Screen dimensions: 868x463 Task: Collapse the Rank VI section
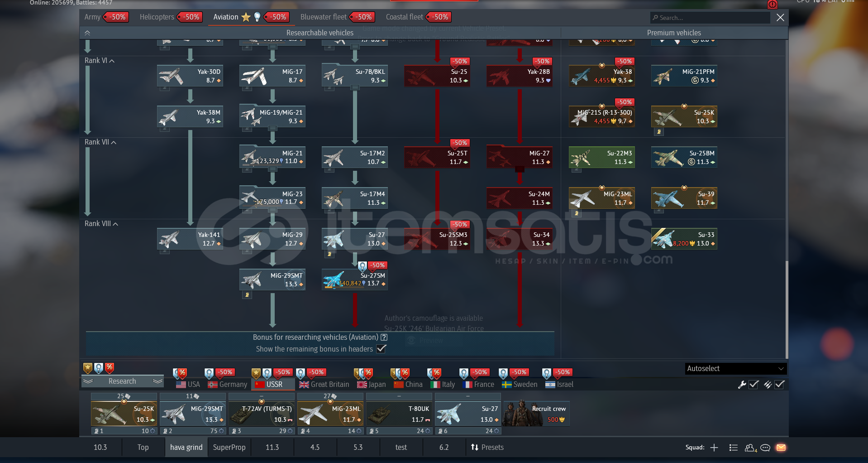(100, 60)
